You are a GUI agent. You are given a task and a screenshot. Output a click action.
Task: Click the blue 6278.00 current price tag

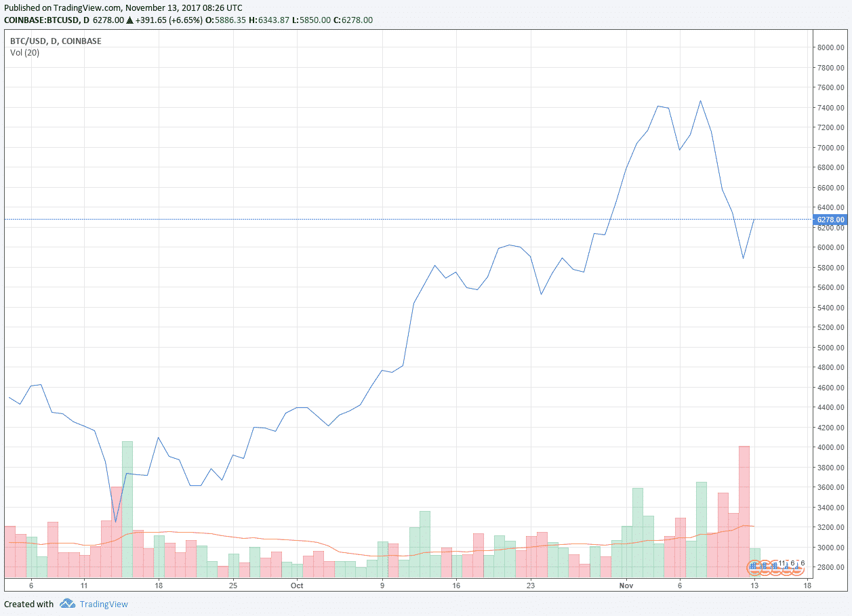tap(830, 220)
